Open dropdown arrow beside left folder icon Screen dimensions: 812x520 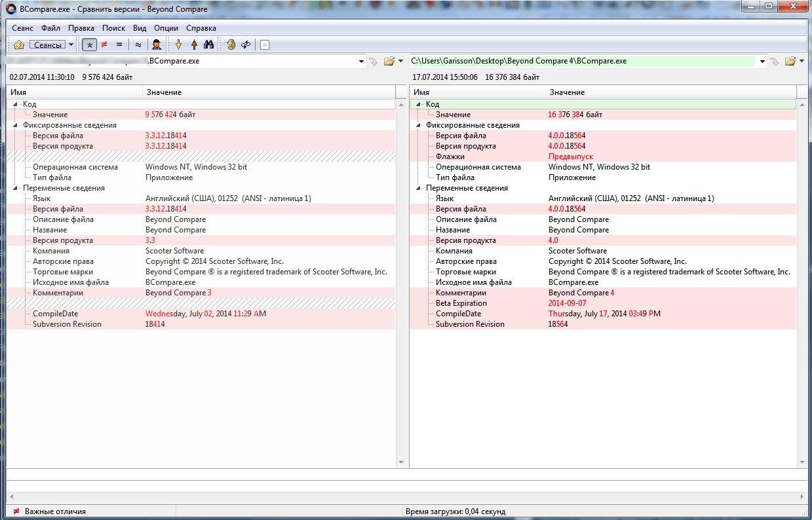401,62
